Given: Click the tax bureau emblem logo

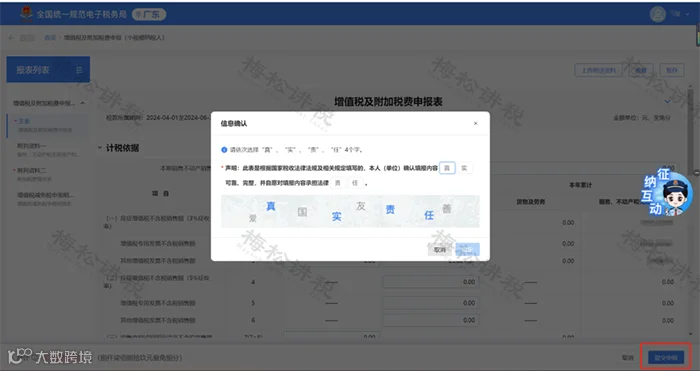Looking at the screenshot, I should pyautogui.click(x=26, y=13).
